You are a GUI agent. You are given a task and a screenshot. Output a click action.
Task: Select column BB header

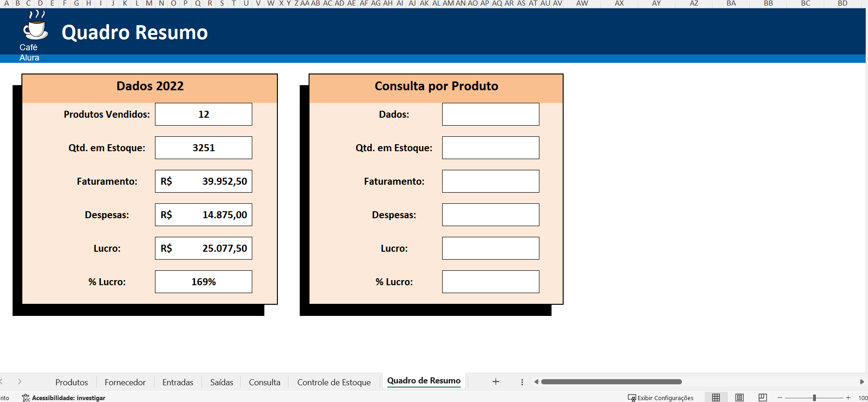[768, 3]
